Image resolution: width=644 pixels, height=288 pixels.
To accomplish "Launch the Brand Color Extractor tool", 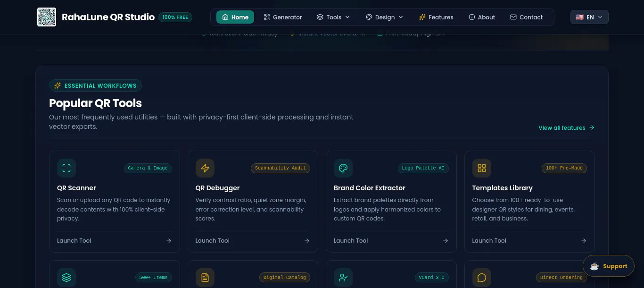I will point(391,241).
